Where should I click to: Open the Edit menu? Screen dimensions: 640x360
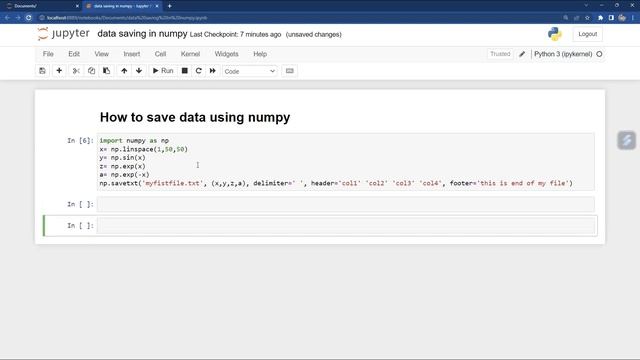pyautogui.click(x=74, y=54)
